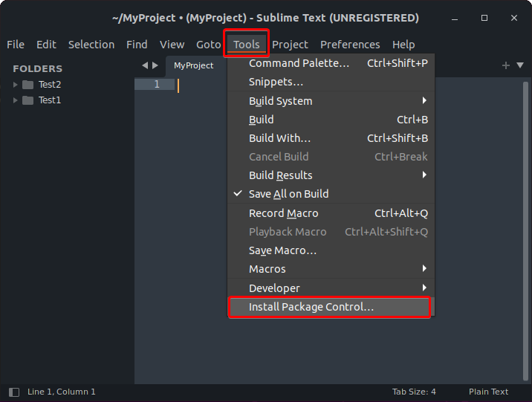Toggle the sidebar switch panel icon

coord(14,392)
